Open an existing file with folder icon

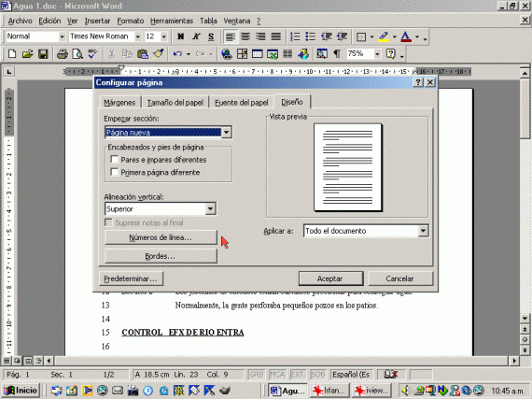pos(27,54)
